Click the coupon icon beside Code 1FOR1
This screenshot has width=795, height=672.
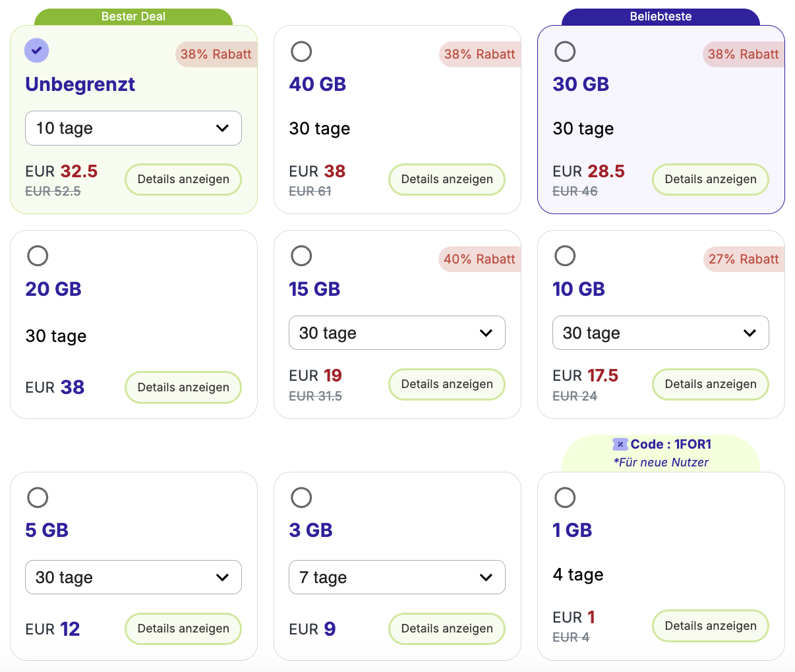click(620, 445)
